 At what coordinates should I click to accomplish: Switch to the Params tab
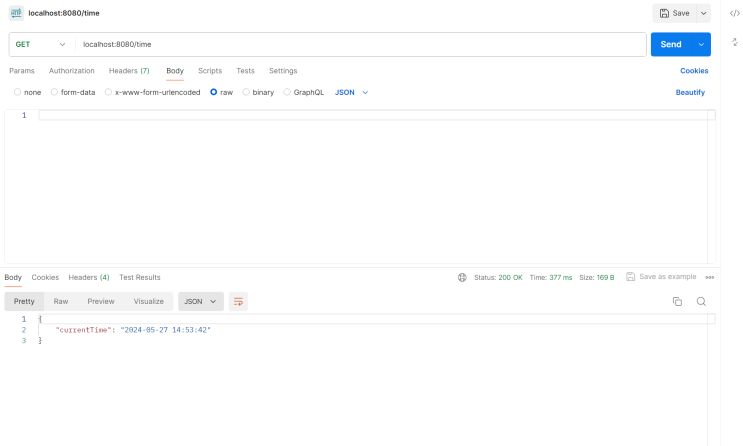pyautogui.click(x=22, y=71)
